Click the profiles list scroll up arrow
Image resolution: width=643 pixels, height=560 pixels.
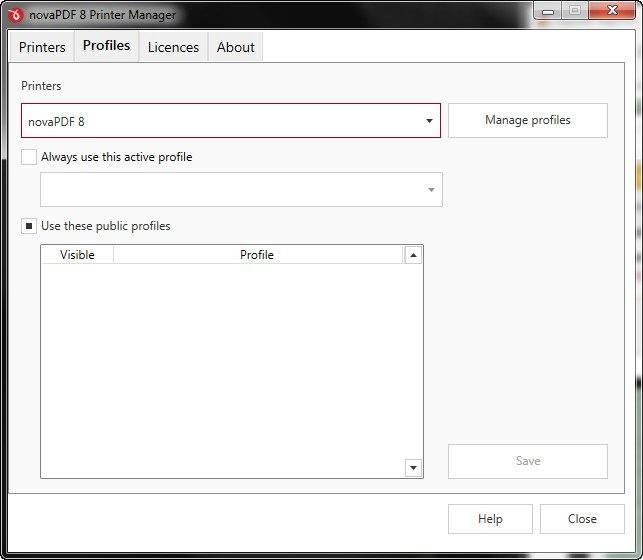(x=413, y=255)
